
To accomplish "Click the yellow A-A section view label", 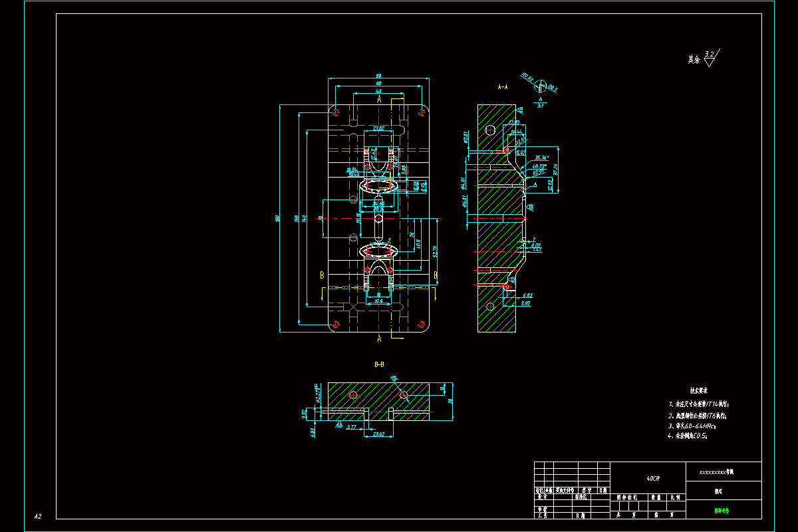I will pyautogui.click(x=503, y=87).
